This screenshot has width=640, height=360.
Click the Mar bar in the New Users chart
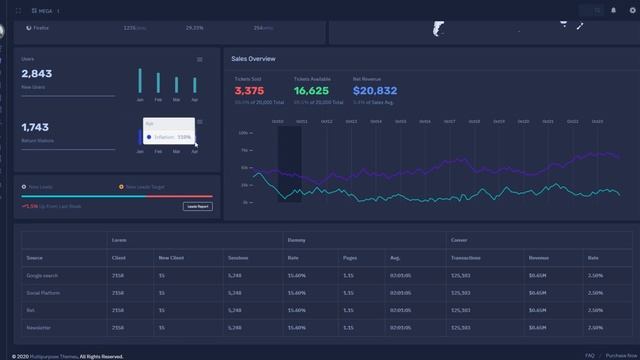(176, 84)
